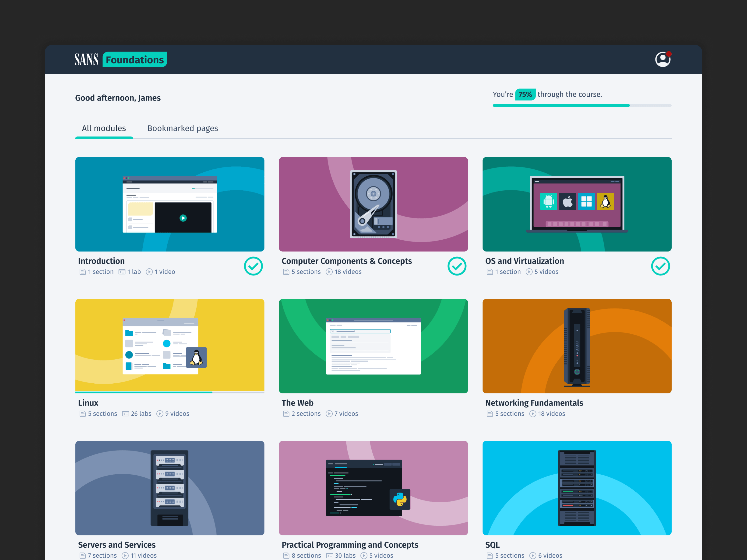The image size is (747, 560).
Task: Open the Networking Fundamentals thumbnail
Action: click(577, 346)
